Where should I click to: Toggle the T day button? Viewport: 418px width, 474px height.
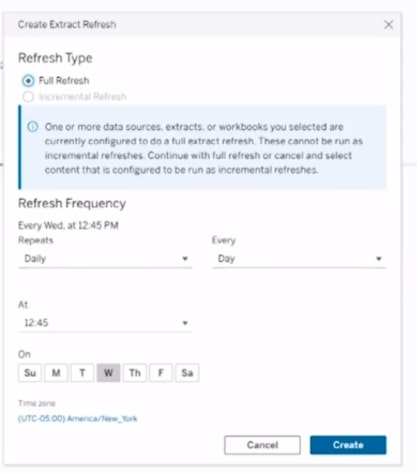82,373
